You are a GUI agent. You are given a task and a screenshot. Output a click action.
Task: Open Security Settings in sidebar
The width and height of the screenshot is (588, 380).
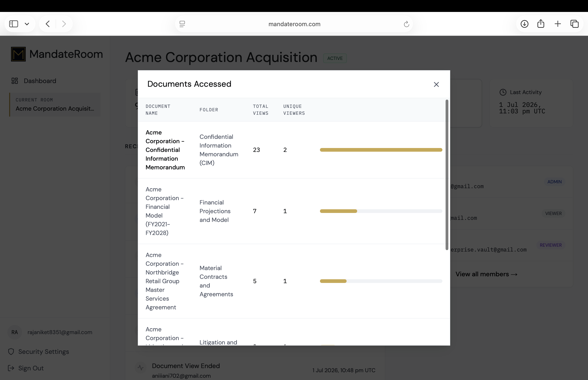point(44,351)
